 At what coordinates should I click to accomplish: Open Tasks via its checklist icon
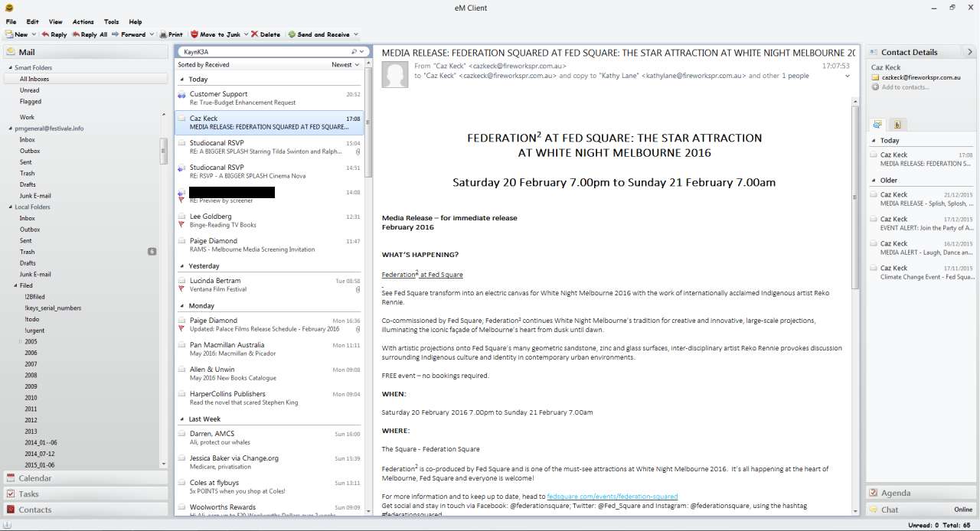point(11,494)
